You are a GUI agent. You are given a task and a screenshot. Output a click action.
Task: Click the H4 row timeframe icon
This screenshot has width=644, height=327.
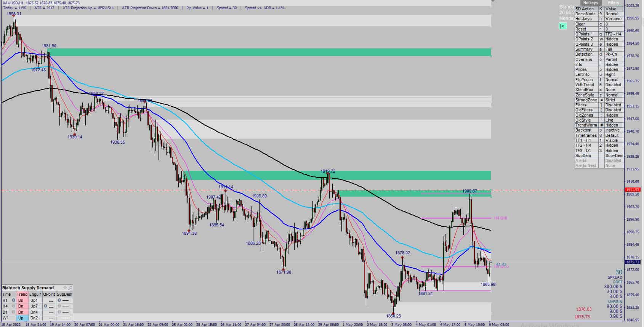point(13,306)
